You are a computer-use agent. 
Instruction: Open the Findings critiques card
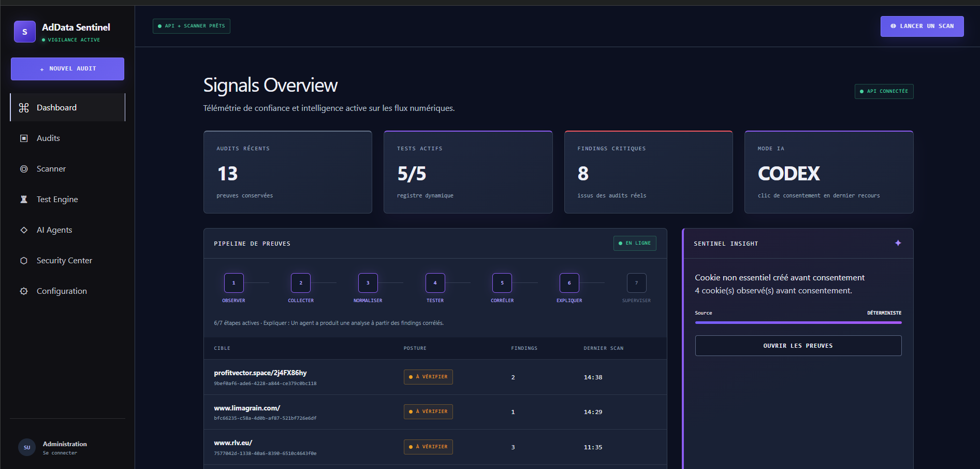pos(649,172)
